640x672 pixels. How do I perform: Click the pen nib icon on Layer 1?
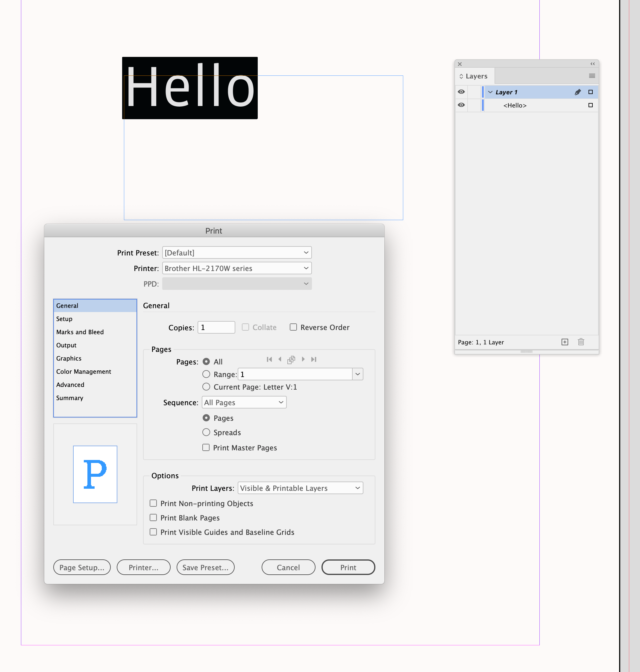coord(577,92)
